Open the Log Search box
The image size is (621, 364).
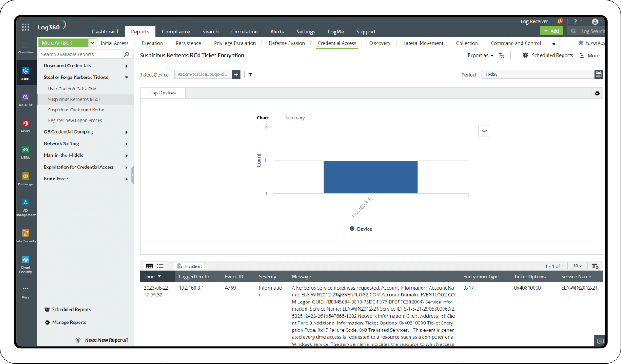pyautogui.click(x=586, y=31)
